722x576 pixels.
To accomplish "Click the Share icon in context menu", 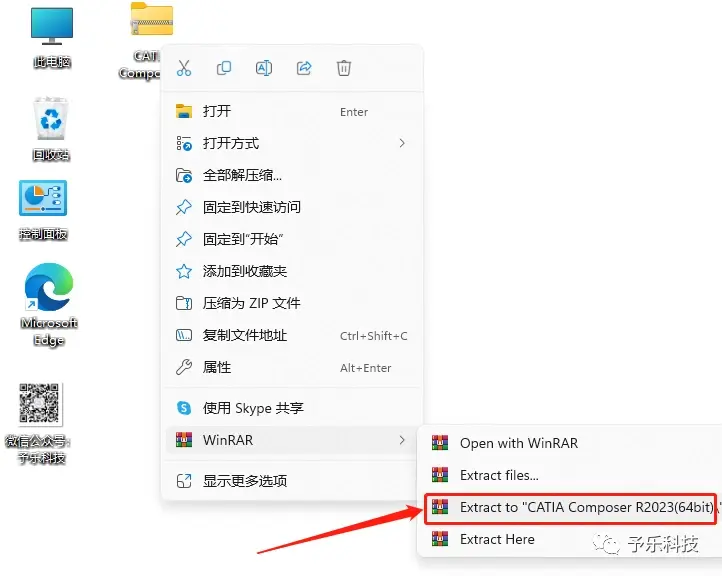I will point(304,68).
